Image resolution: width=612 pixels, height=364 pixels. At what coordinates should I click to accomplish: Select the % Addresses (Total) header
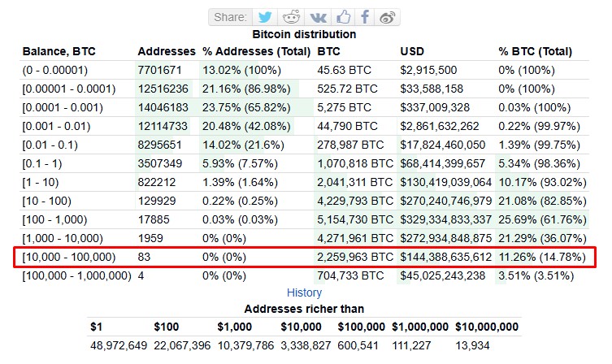257,51
